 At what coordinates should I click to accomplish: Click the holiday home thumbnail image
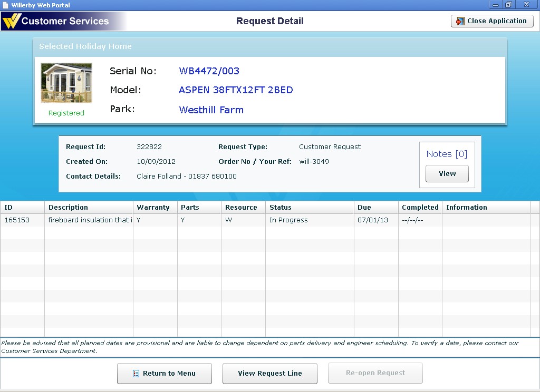point(66,83)
